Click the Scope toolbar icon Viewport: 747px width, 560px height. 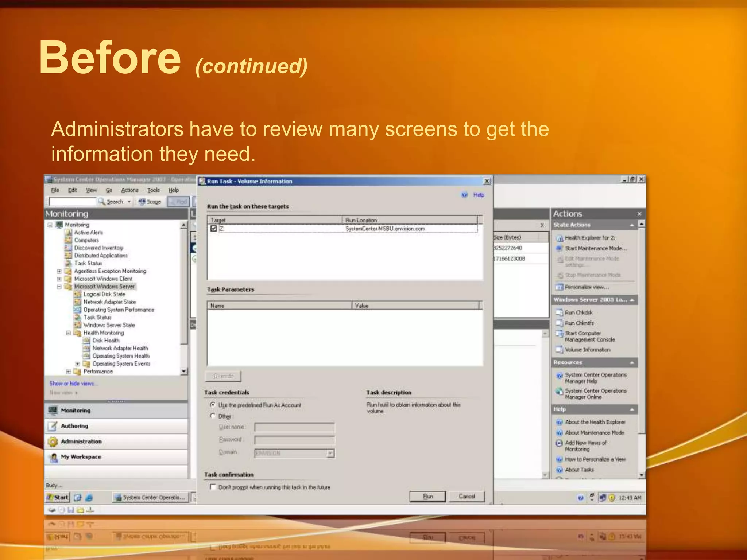tap(142, 202)
